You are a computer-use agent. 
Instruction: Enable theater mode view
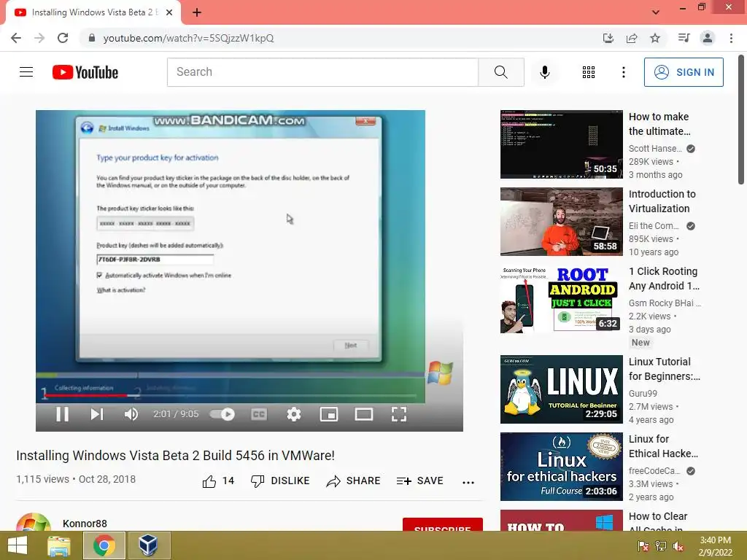pos(364,414)
